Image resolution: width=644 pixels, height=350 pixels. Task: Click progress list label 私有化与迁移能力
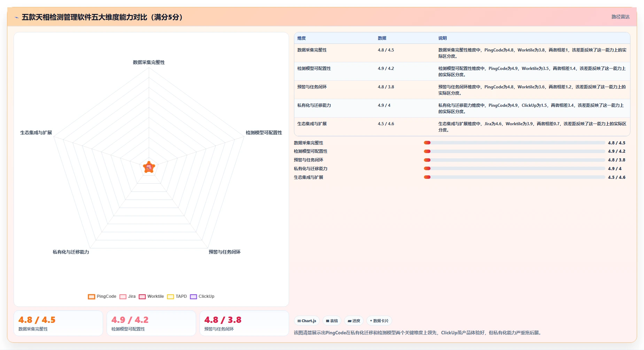click(x=310, y=169)
